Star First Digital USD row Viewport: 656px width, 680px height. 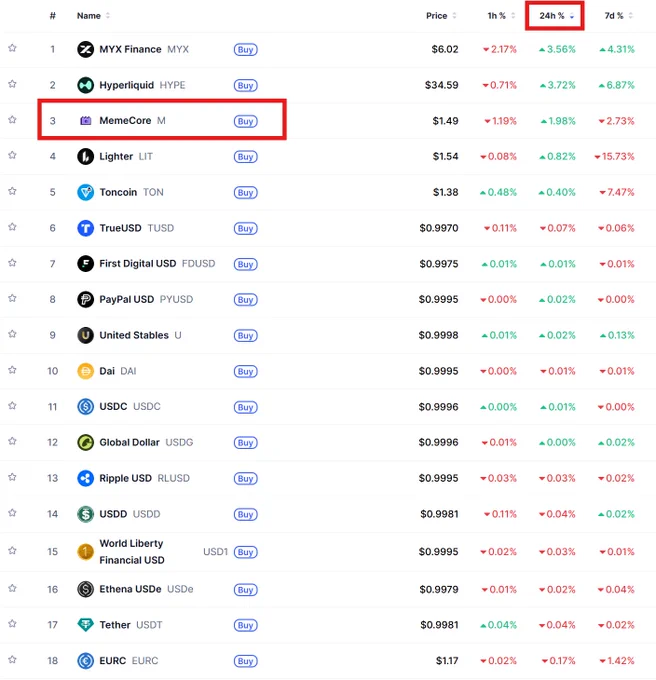tap(12, 263)
